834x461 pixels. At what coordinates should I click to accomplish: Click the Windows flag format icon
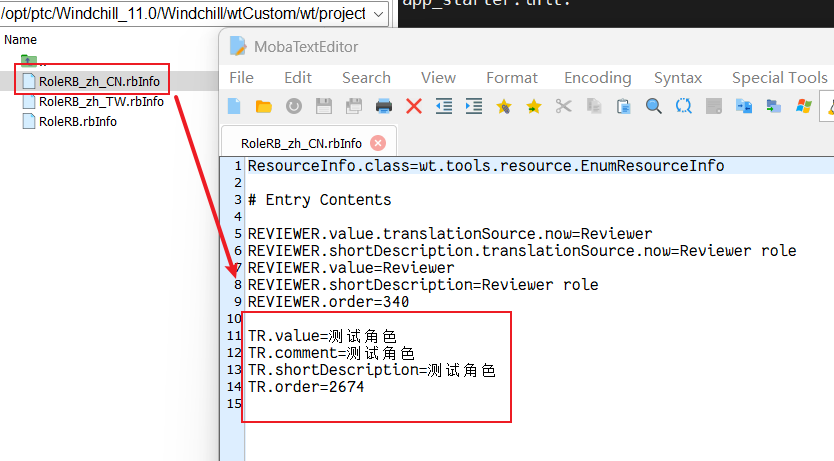pos(804,106)
